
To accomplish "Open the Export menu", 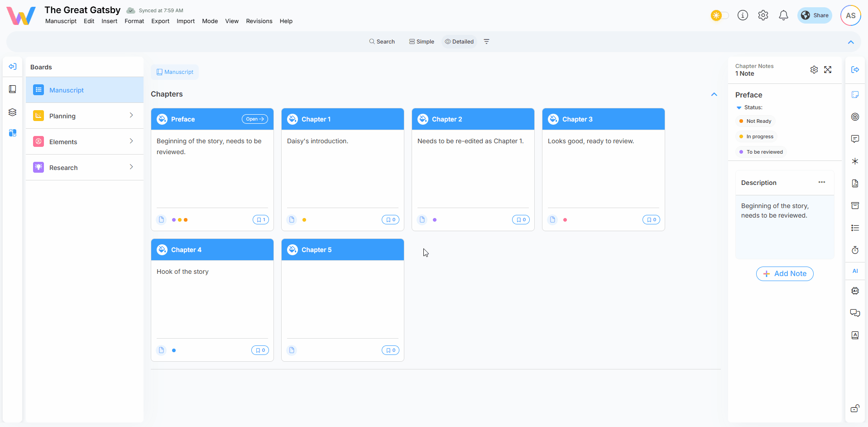I will 160,21.
